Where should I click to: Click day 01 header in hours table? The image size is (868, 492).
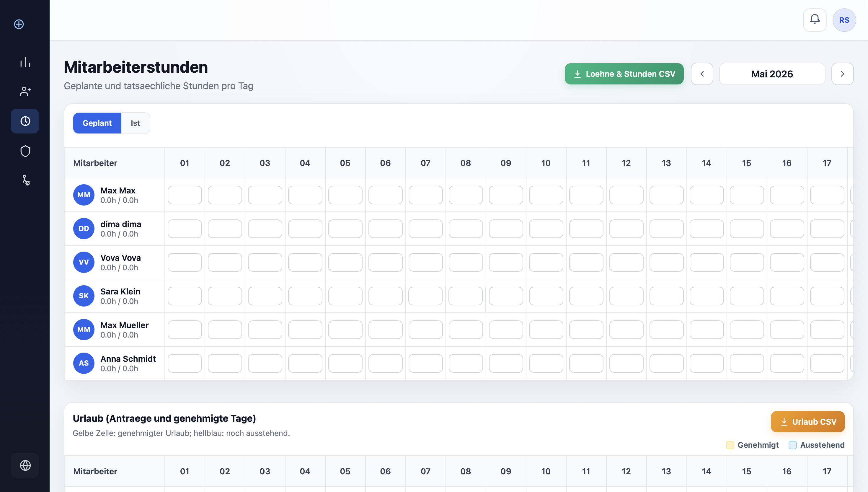[x=185, y=163]
